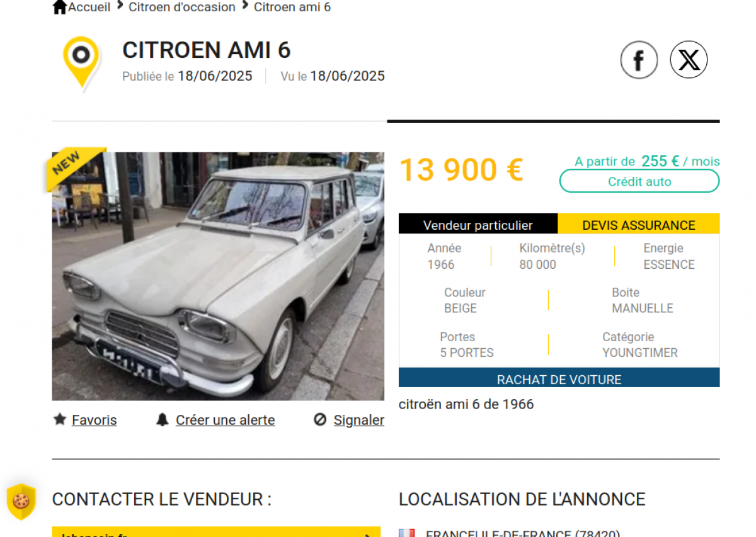Click the Signaler prohibition icon
756x537 pixels.
pos(320,419)
